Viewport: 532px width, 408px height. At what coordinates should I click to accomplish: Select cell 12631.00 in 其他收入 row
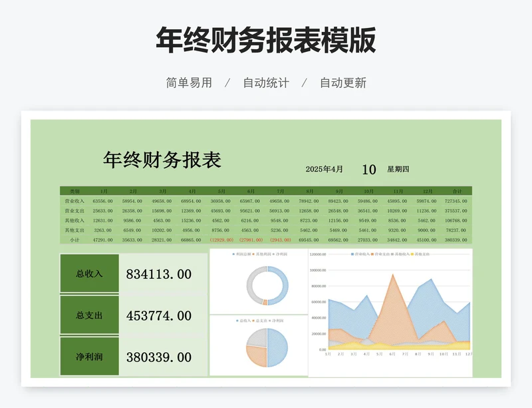[103, 220]
